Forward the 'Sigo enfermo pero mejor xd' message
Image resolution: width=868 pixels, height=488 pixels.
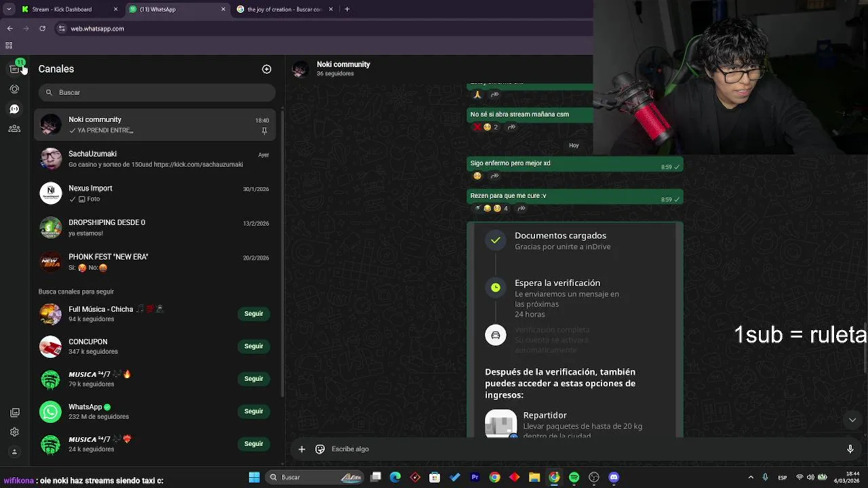click(x=494, y=176)
